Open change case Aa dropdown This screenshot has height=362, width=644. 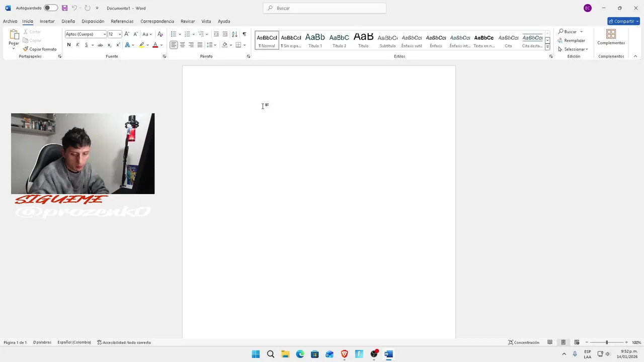click(147, 34)
